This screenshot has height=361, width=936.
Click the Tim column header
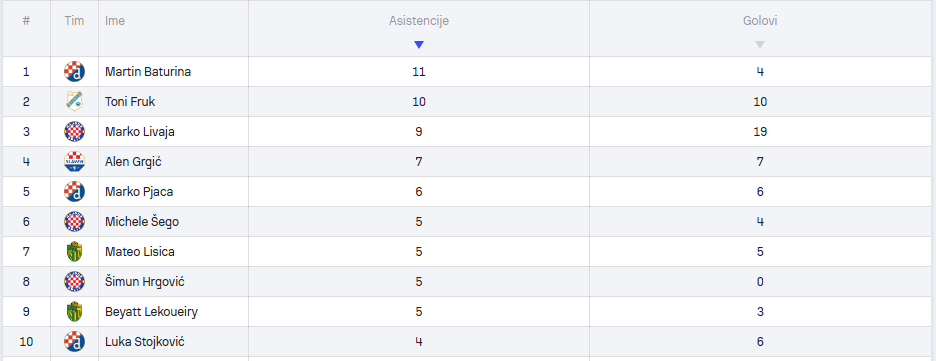click(75, 21)
